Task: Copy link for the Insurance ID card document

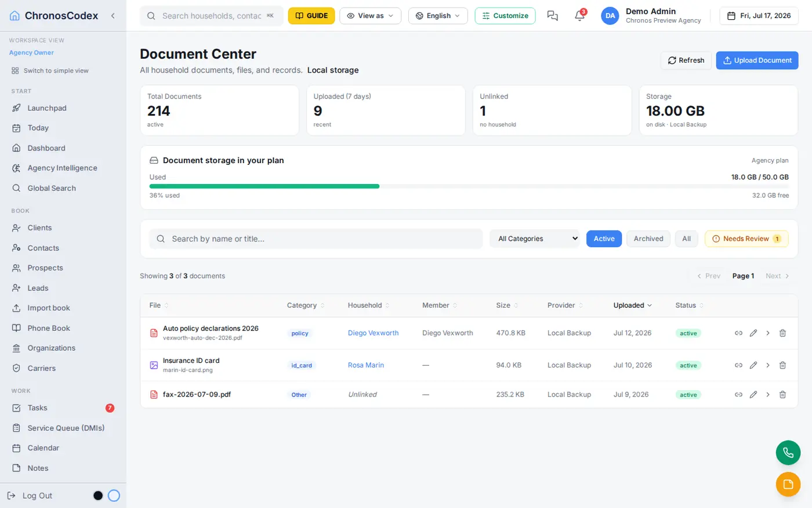Action: coord(738,365)
